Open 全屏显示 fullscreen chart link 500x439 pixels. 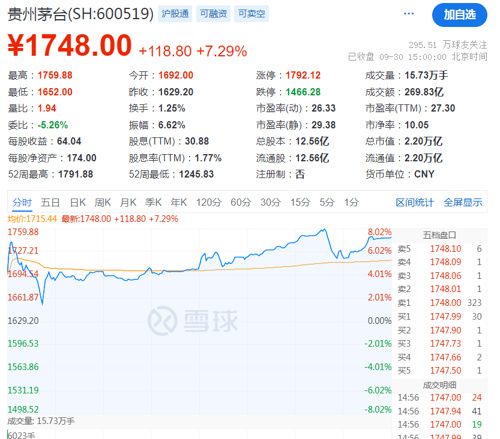tap(463, 202)
